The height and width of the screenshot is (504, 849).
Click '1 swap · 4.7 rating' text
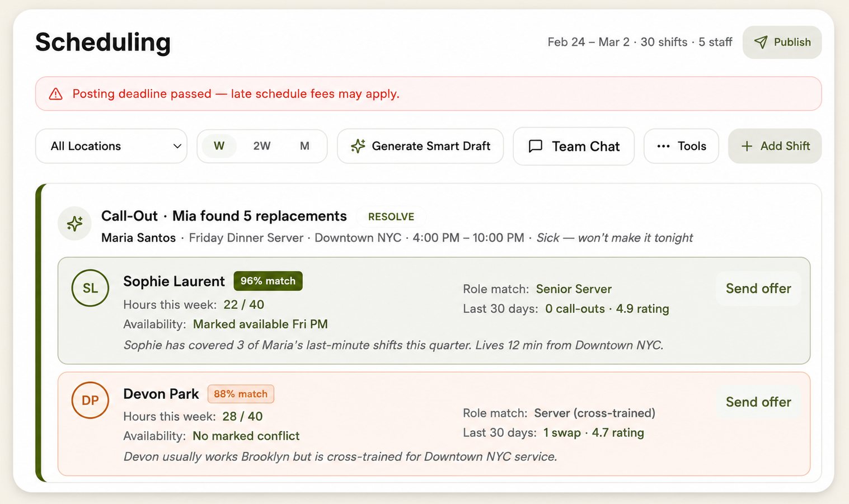(x=594, y=433)
